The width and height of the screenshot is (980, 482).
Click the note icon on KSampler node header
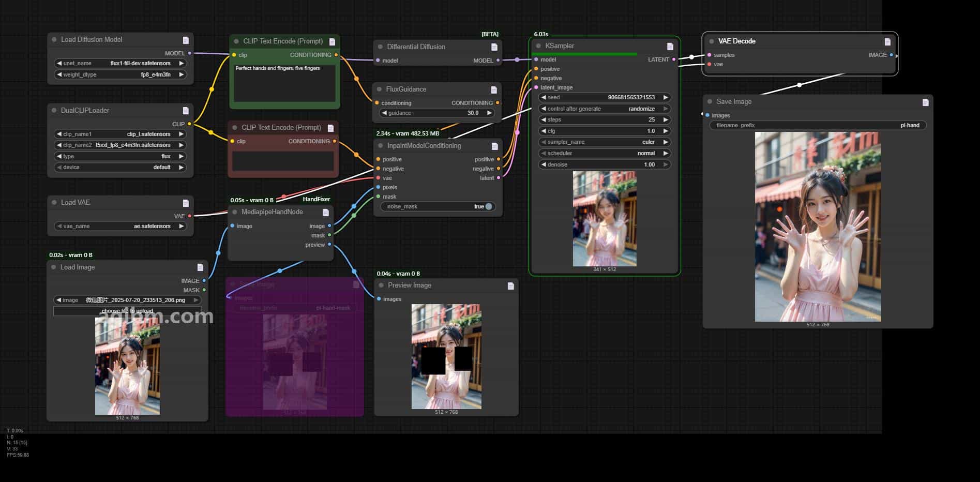click(670, 47)
